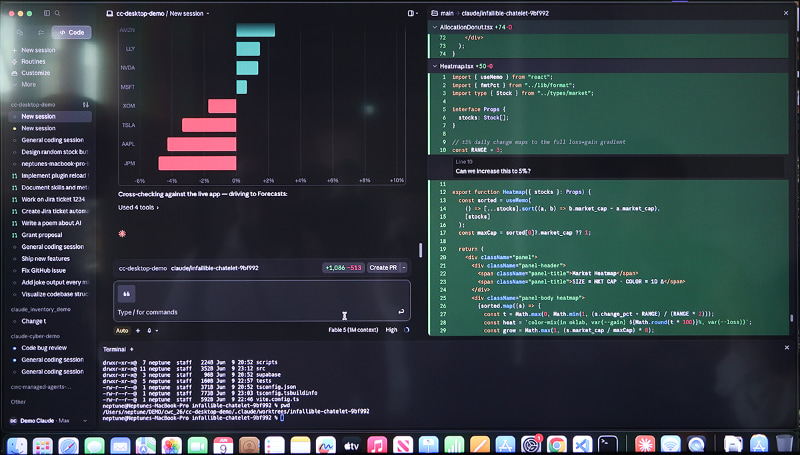
Task: Close the Terminal panel
Action: click(787, 347)
